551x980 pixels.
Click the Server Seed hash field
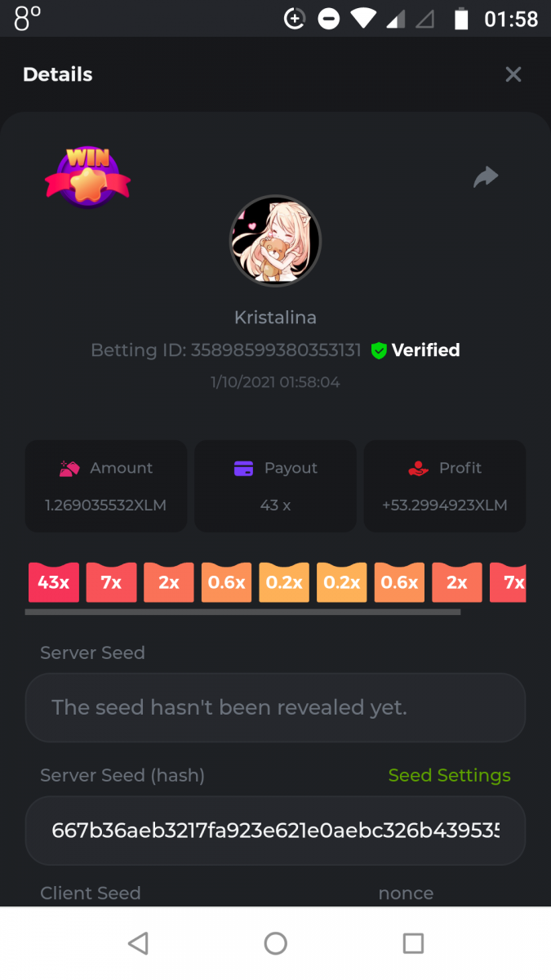click(275, 831)
